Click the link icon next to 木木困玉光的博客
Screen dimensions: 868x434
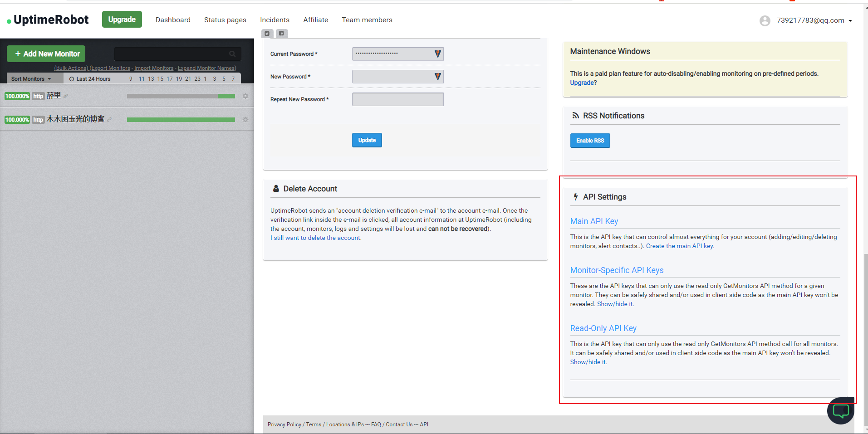pos(109,120)
